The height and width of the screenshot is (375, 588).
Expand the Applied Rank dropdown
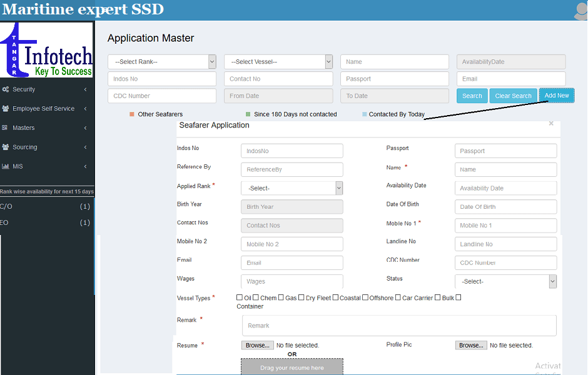point(291,188)
